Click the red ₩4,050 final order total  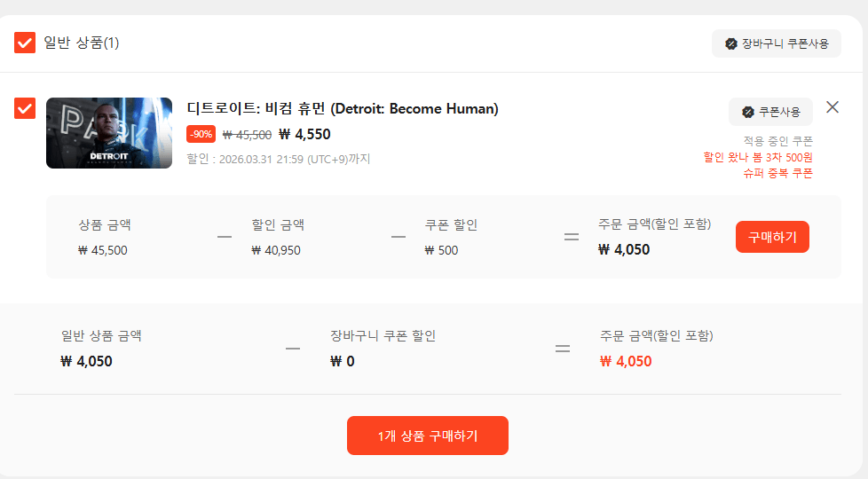[x=626, y=361]
